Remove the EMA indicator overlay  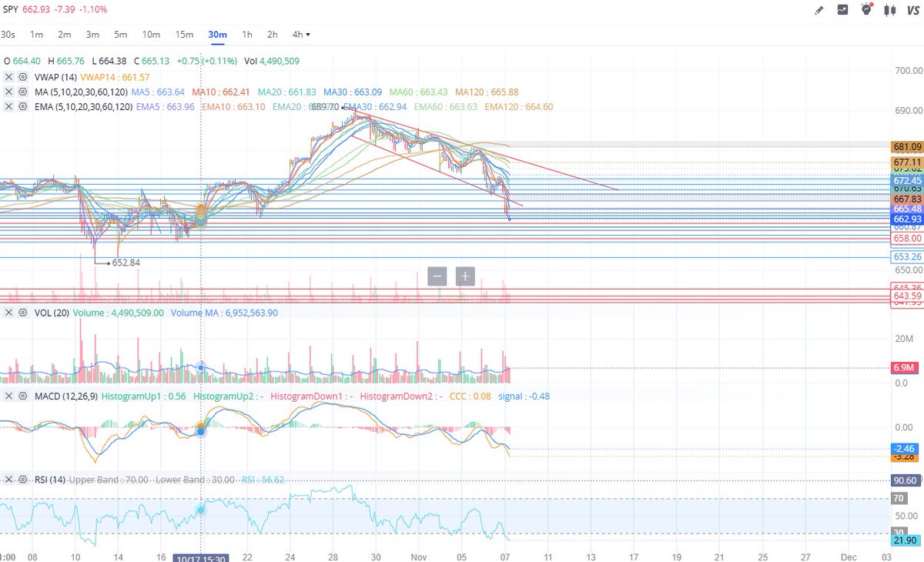tap(9, 107)
